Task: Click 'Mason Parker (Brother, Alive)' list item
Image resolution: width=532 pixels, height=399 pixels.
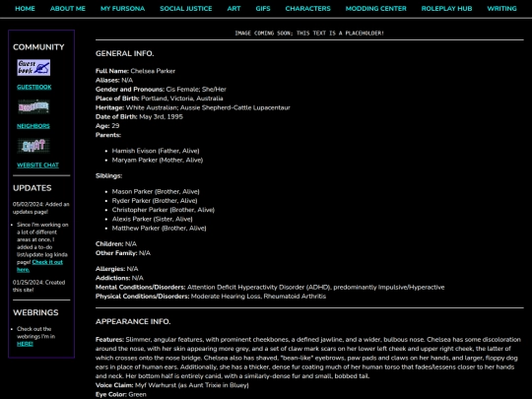Action: (x=156, y=191)
